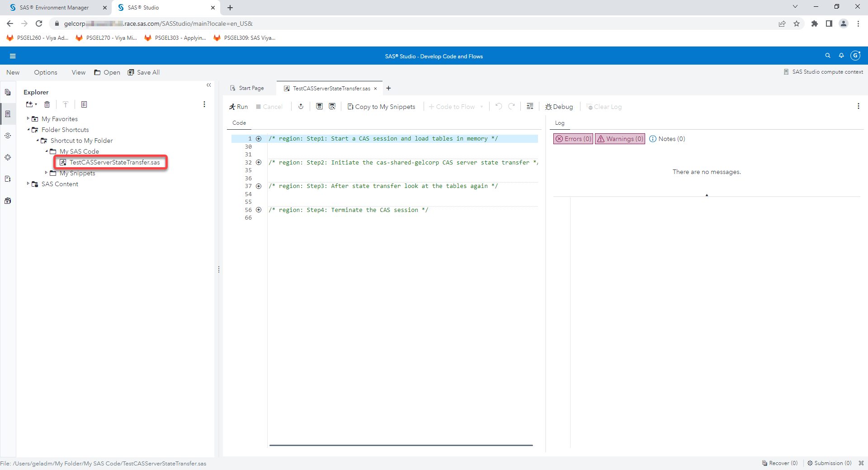This screenshot has height=470, width=868.
Task: Click the Delete trash icon in Explorer
Action: [x=47, y=104]
